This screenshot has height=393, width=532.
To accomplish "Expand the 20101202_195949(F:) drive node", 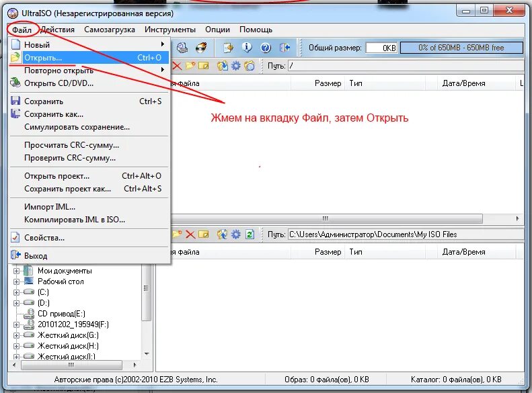I will click(16, 324).
